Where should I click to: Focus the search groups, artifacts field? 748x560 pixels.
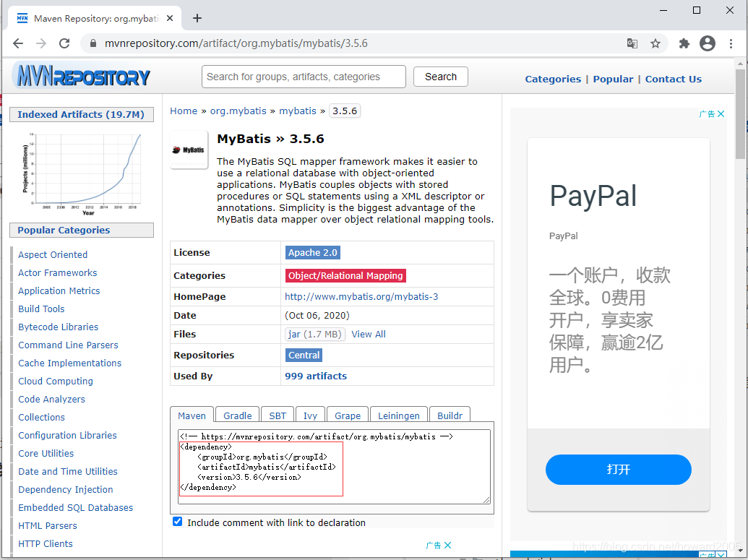coord(304,77)
